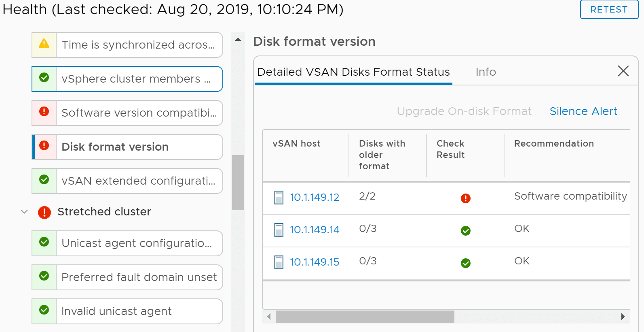Click red error icon beside Software version compatibility
The image size is (644, 332).
click(44, 112)
